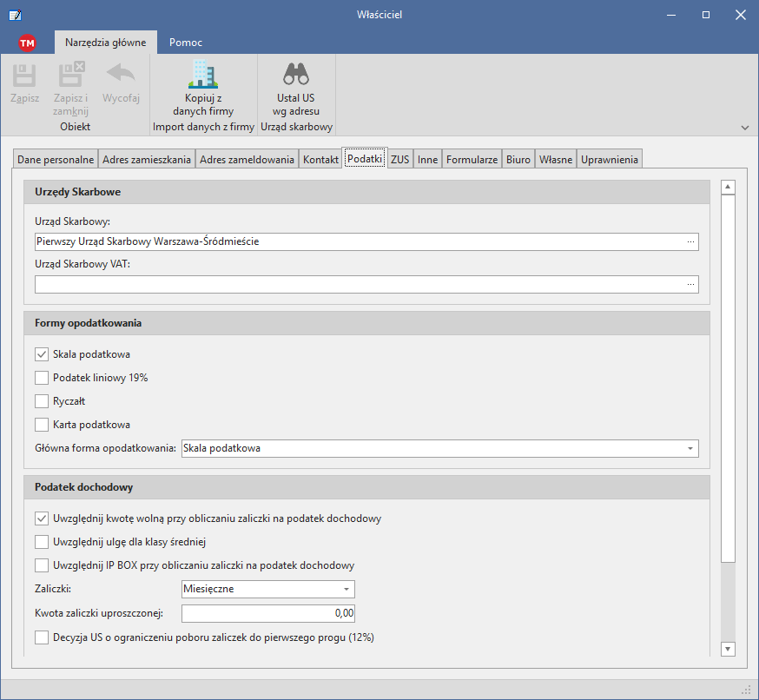Open the red TM application menu
This screenshot has width=759, height=700.
(27, 43)
